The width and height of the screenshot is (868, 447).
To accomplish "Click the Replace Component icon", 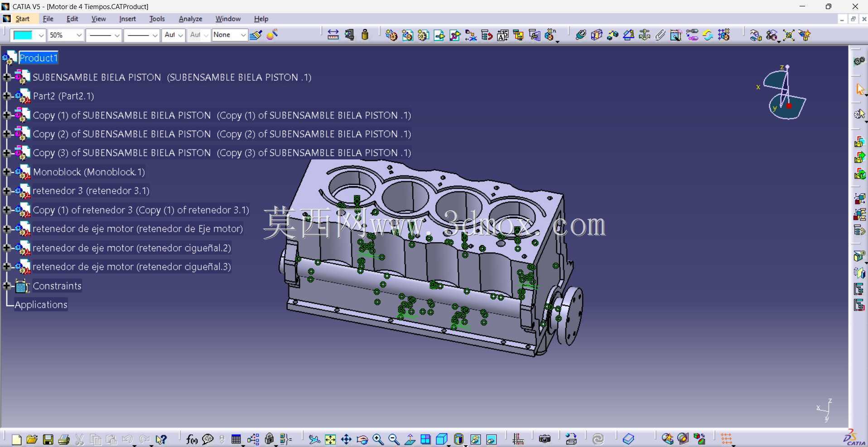I will click(471, 35).
